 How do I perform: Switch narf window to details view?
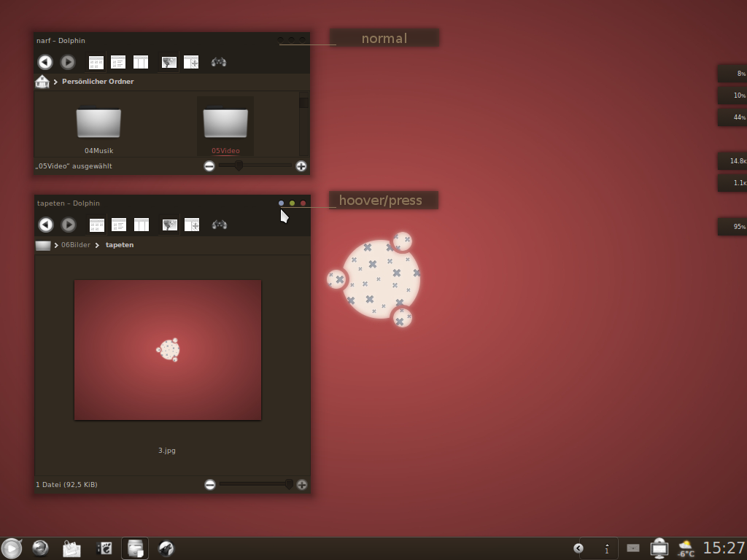(x=118, y=63)
